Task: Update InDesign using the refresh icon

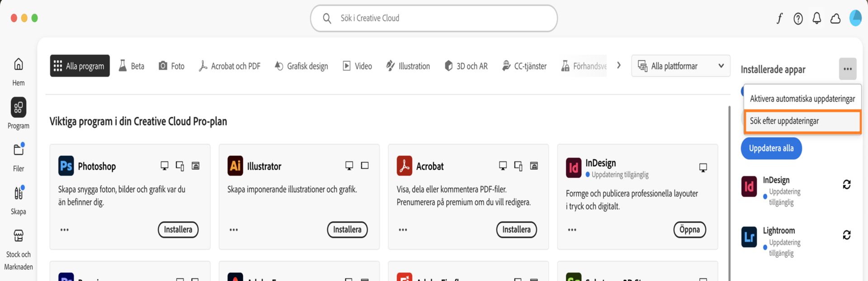Action: (847, 184)
